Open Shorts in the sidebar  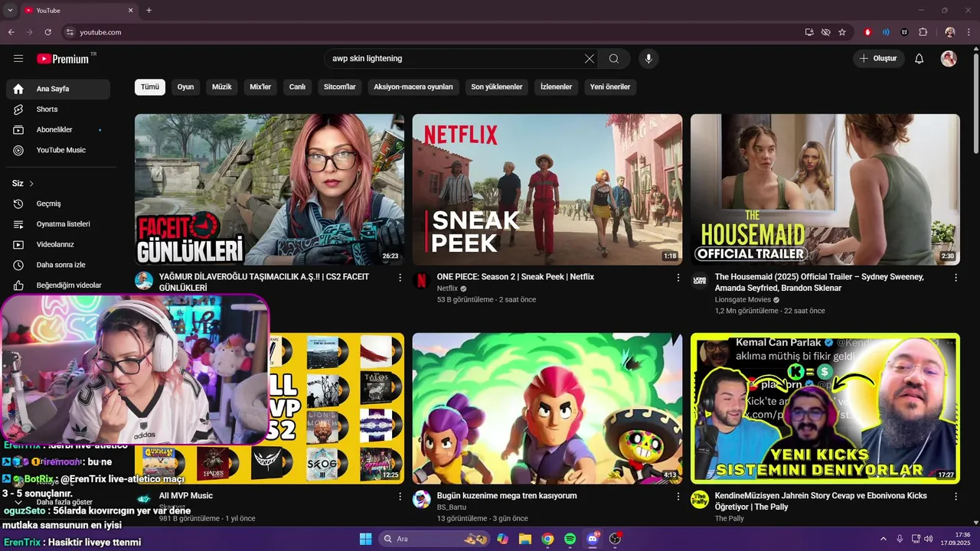(x=58, y=109)
